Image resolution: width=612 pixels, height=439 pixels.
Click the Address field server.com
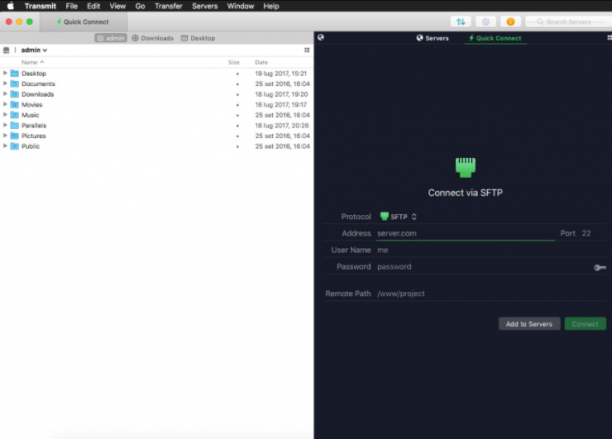coord(465,233)
